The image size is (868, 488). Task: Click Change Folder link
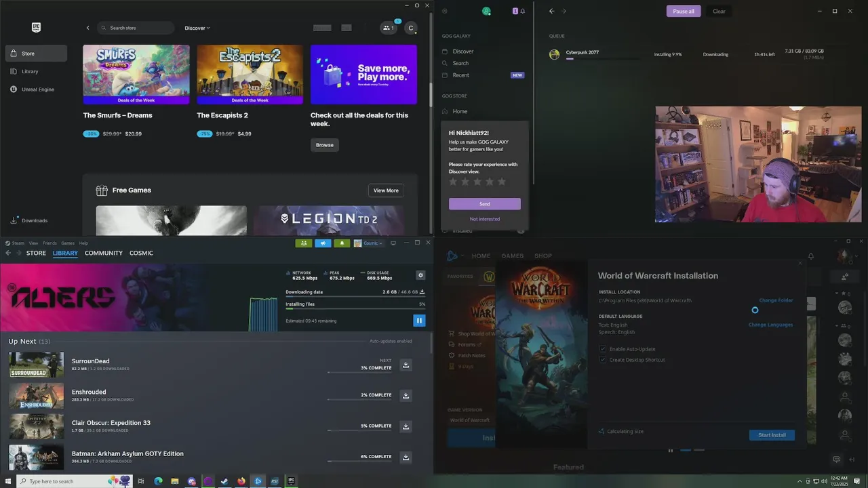776,300
